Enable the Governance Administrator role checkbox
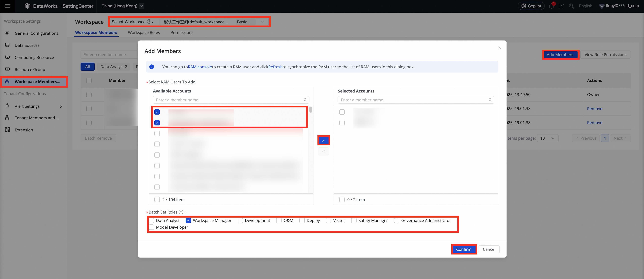Viewport: 644px width, 279px height. pos(397,220)
